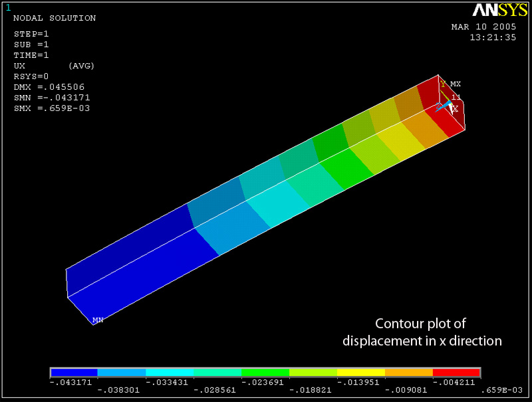Click legend value -.004211
Screen dimensions: 532x402
click(454, 382)
